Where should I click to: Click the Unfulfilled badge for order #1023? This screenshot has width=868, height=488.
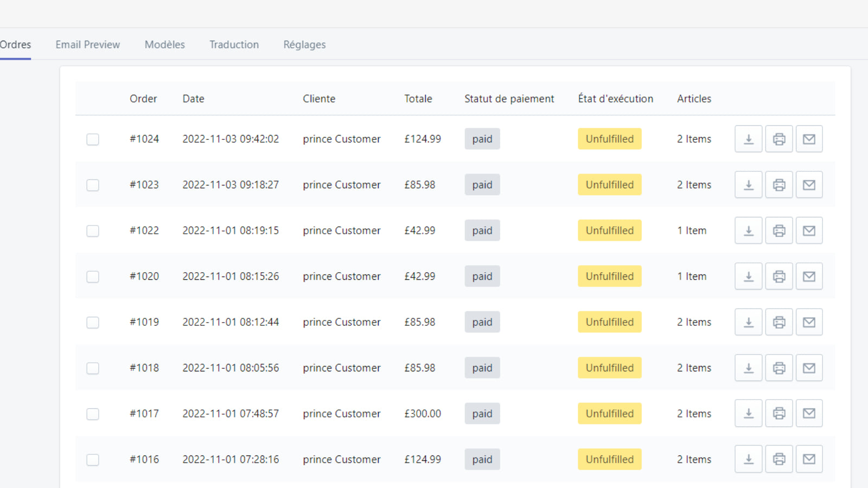pyautogui.click(x=610, y=185)
